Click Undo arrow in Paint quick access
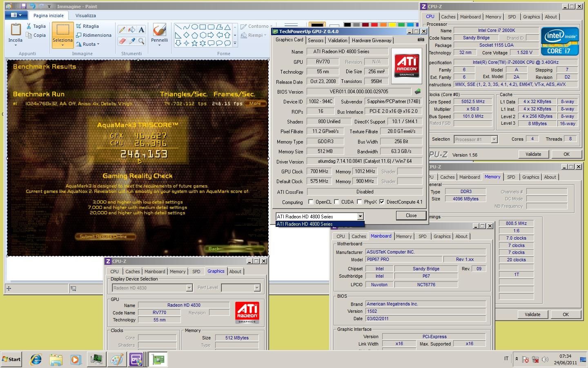This screenshot has height=368, width=588. 33,6
